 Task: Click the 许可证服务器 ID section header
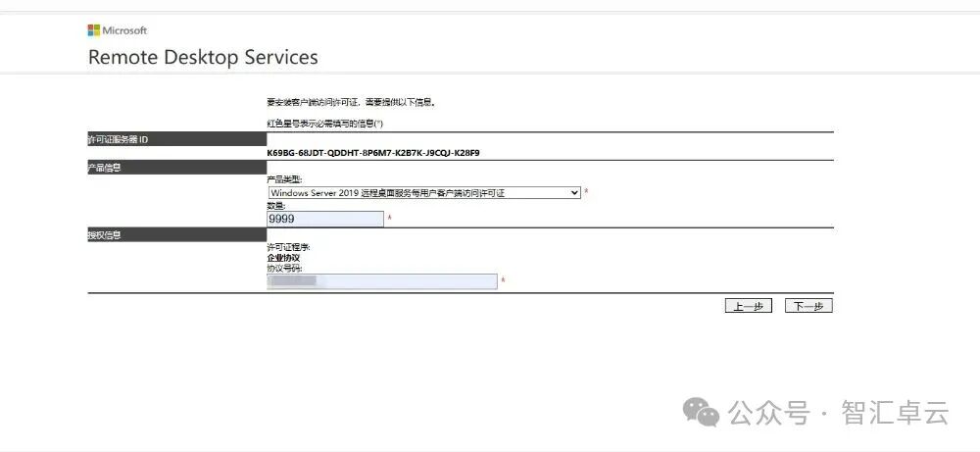176,139
